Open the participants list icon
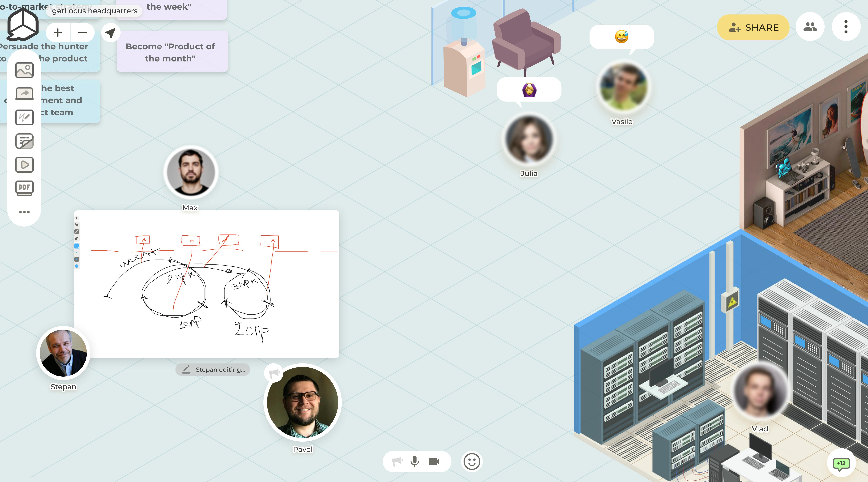 (810, 27)
